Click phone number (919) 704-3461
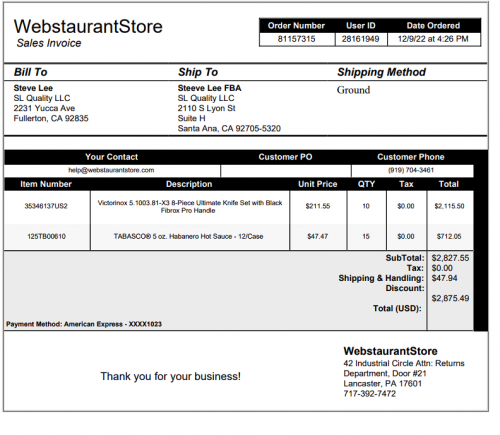Screen dimensions: 500x435 (x=411, y=170)
